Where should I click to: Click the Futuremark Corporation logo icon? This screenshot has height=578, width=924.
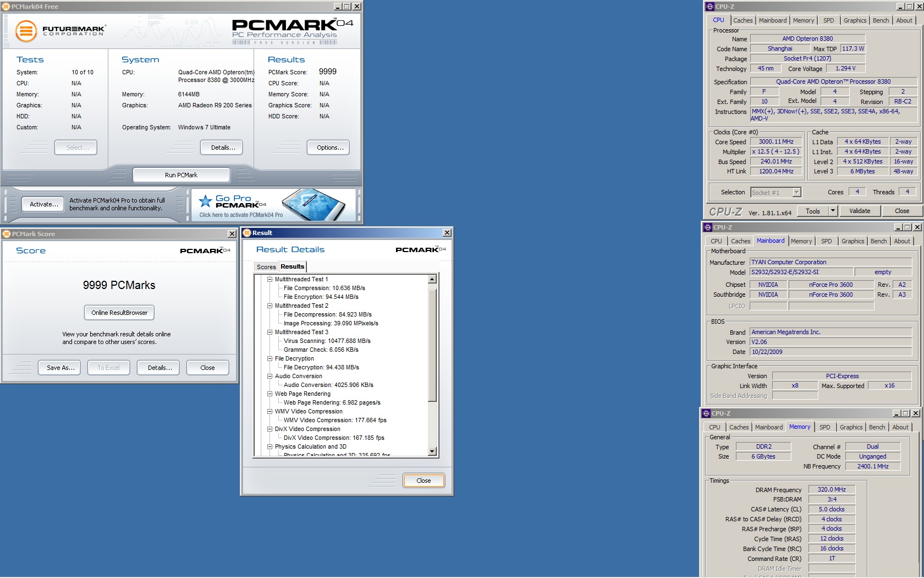(x=26, y=31)
